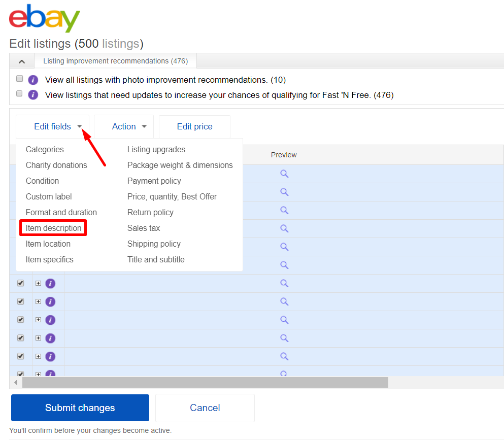Uncheck the seventh listing row's checkbox

[x=21, y=283]
